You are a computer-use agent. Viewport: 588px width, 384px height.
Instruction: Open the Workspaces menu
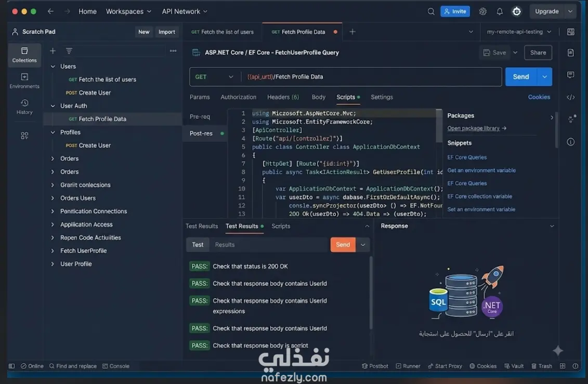coord(128,11)
